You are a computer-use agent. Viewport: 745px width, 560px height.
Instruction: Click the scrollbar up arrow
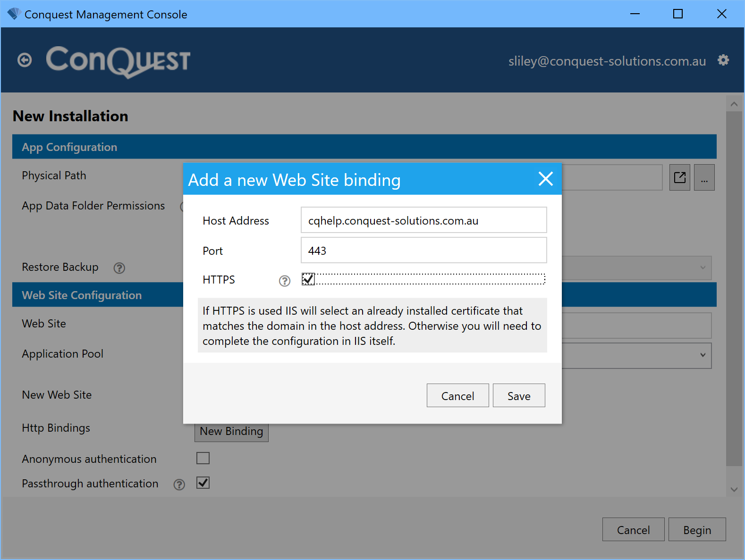tap(734, 104)
